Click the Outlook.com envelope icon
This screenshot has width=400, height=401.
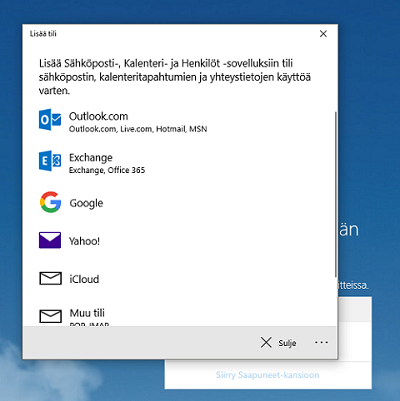tap(50, 119)
